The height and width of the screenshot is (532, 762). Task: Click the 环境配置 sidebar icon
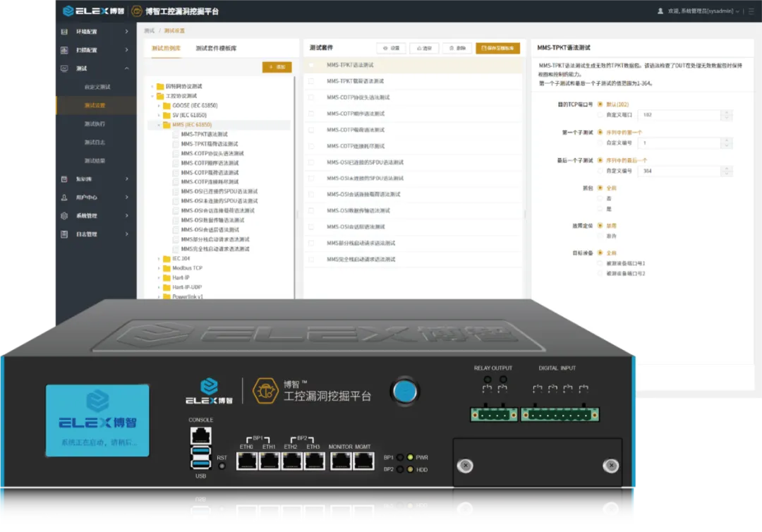click(64, 32)
